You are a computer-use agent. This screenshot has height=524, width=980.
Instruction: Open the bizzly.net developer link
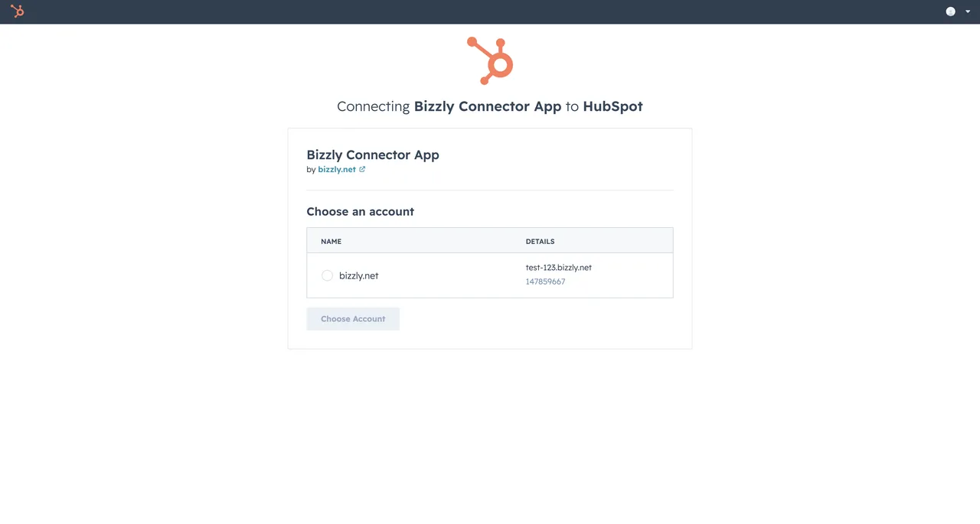point(337,169)
